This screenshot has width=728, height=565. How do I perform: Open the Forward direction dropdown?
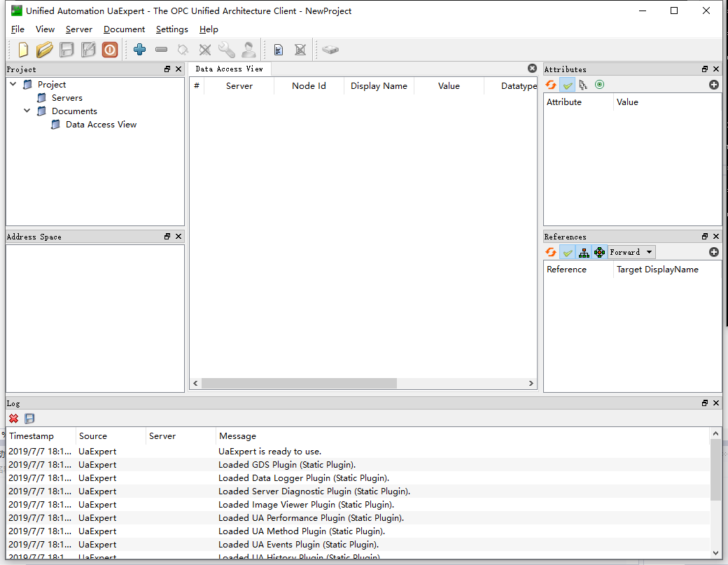click(631, 252)
